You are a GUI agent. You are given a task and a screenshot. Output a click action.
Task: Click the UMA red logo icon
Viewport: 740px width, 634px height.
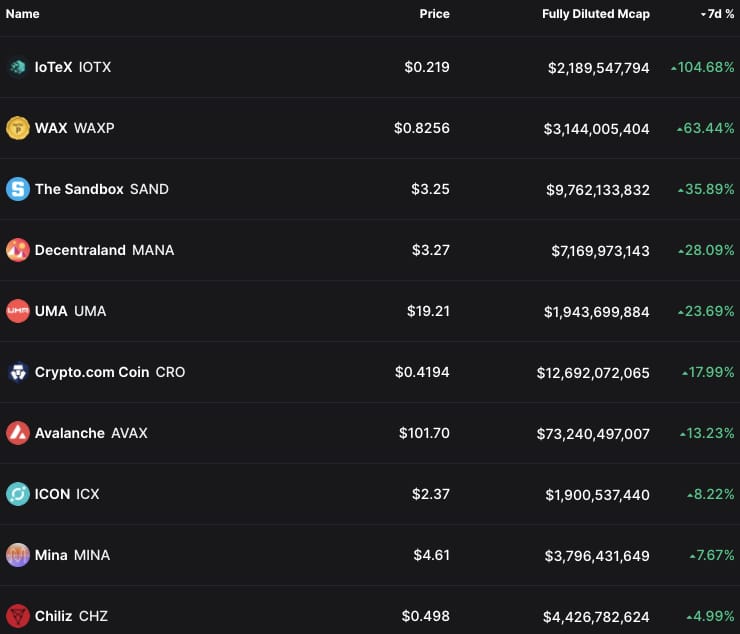coord(17,311)
